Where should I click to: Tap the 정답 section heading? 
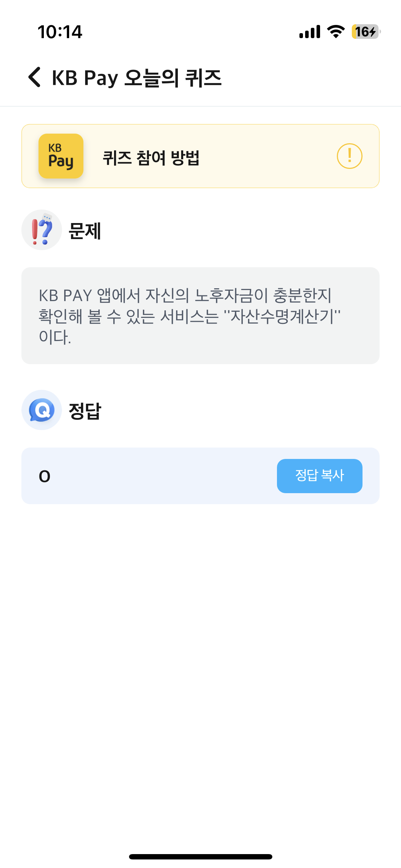(85, 411)
